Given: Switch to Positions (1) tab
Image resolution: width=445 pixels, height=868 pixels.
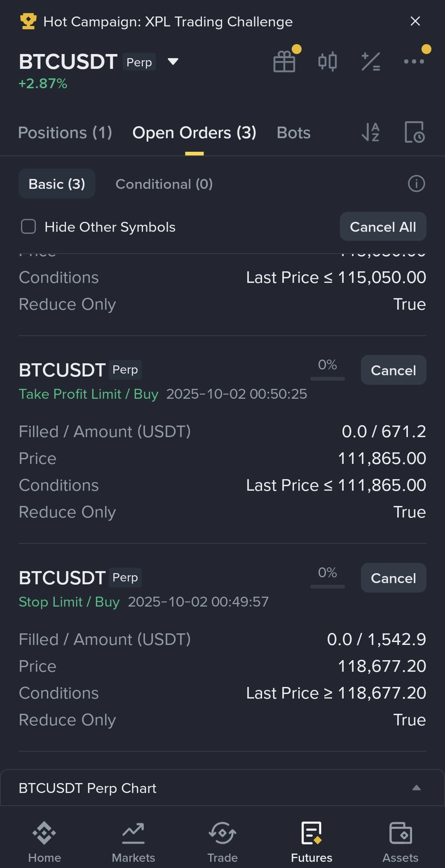Looking at the screenshot, I should (x=65, y=133).
